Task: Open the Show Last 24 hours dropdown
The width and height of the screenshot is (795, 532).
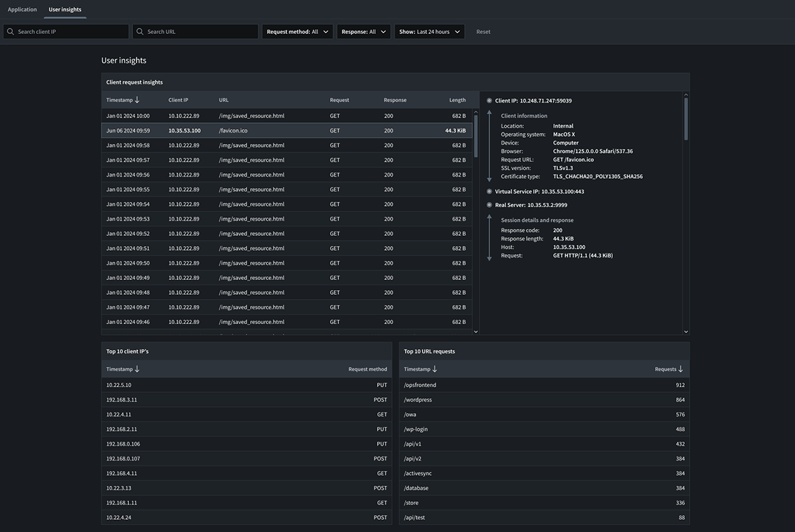Action: point(429,32)
